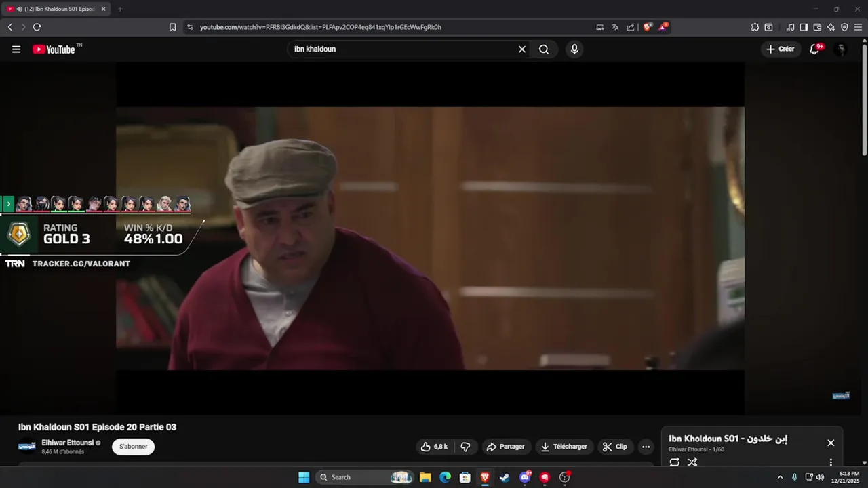868x488 pixels.
Task: Open the Ibn Kholdoun S01 playlist title
Action: [728, 439]
